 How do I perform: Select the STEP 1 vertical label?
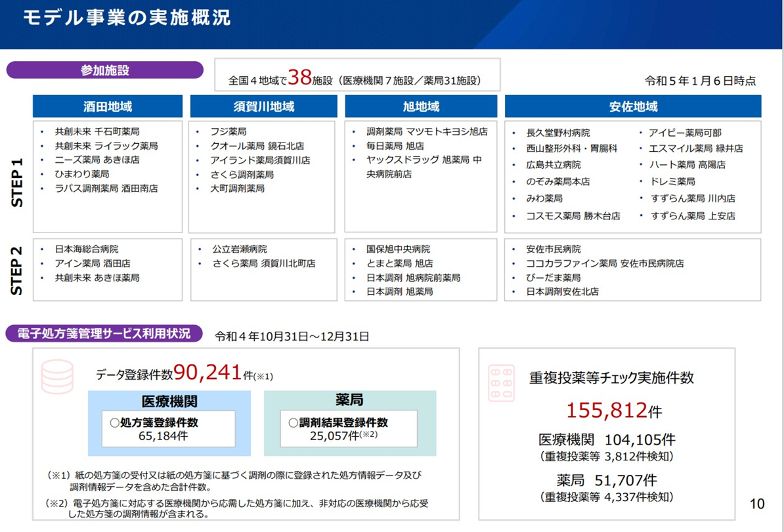(18, 182)
